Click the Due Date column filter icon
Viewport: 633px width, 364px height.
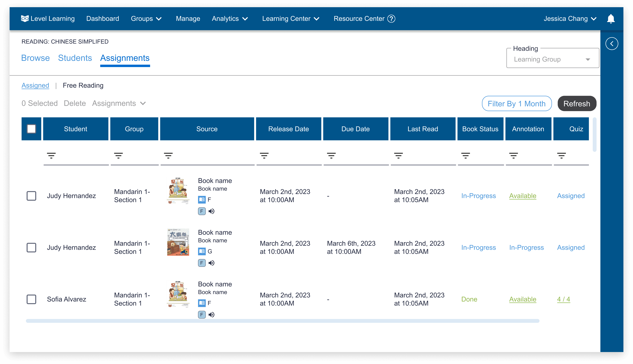point(331,156)
